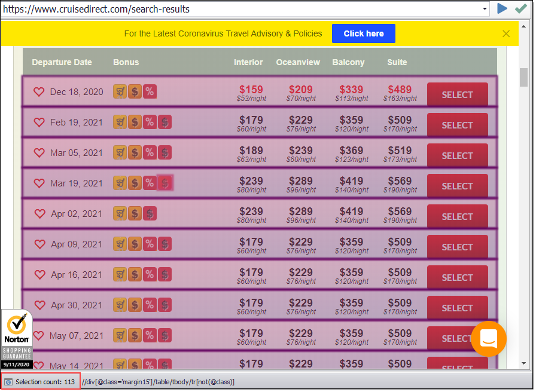Sort results by the Departure Date header
The width and height of the screenshot is (536, 392).
click(62, 62)
